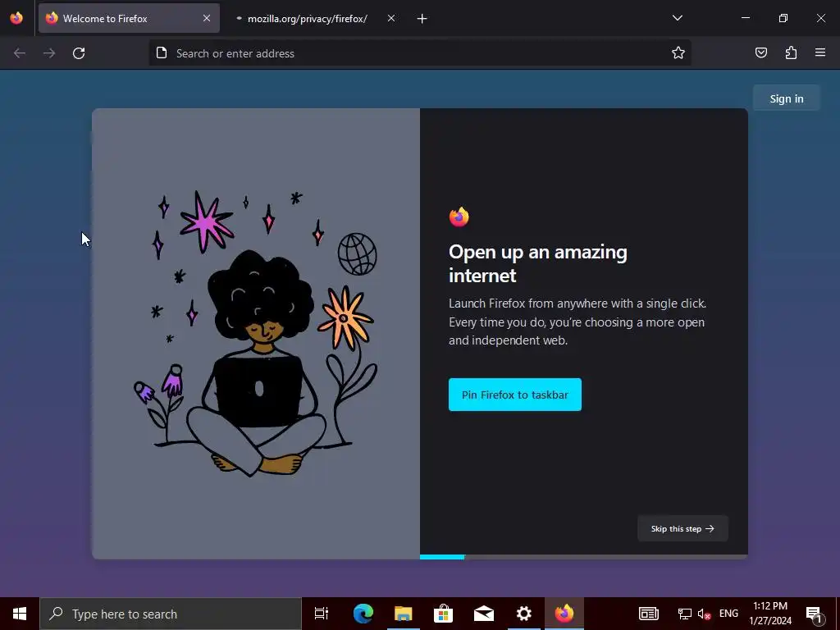Click the page info icon in address bar
The height and width of the screenshot is (630, 840).
coord(162,52)
